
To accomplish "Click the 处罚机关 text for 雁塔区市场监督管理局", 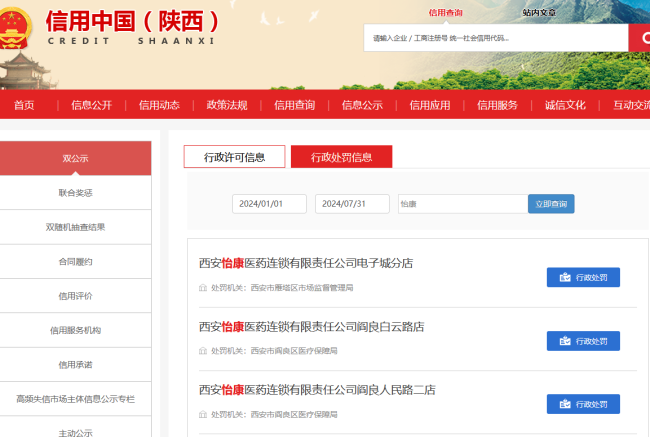I will click(282, 288).
